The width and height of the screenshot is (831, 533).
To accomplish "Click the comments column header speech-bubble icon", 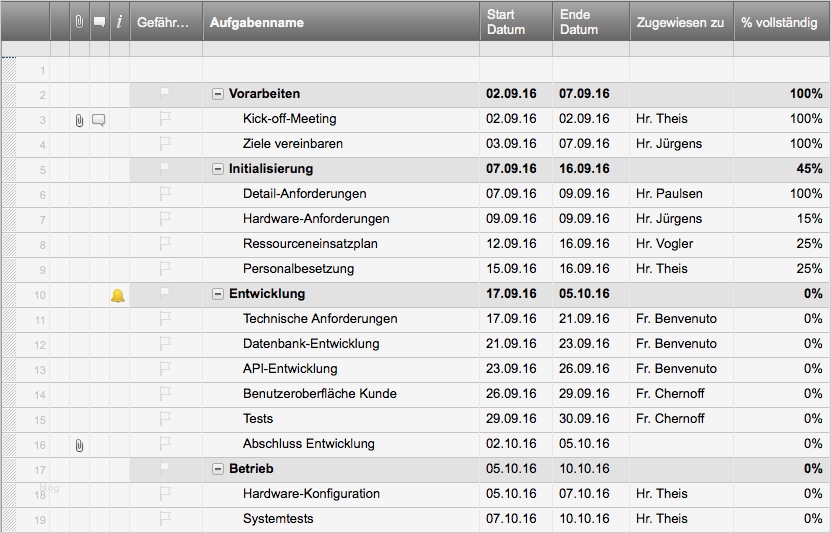I will pyautogui.click(x=99, y=22).
